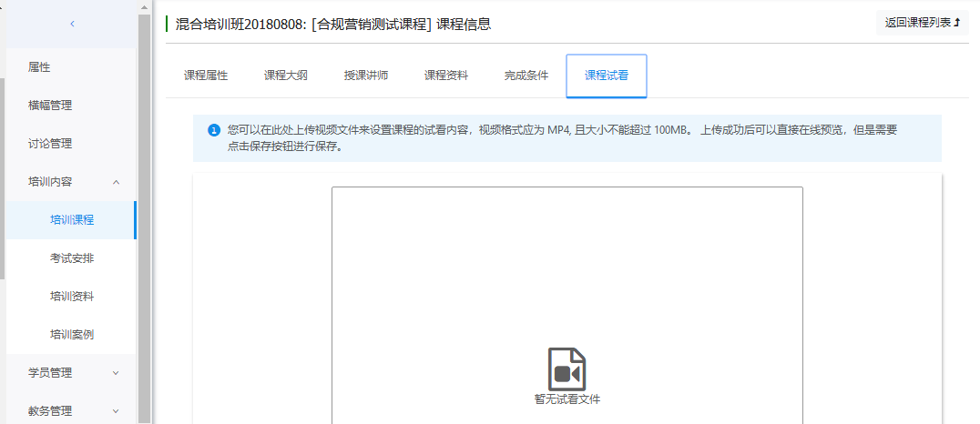Click the 返回课程列表 button

922,23
